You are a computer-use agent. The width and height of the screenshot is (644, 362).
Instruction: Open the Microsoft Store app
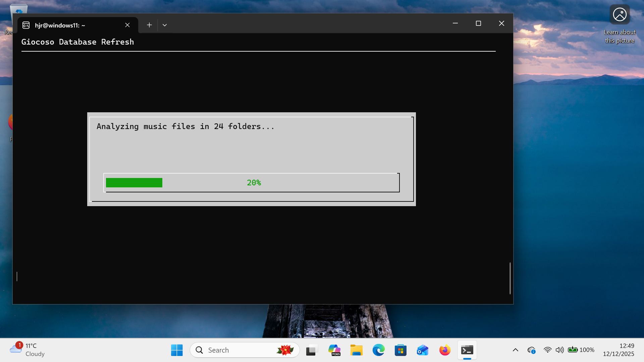tap(400, 350)
